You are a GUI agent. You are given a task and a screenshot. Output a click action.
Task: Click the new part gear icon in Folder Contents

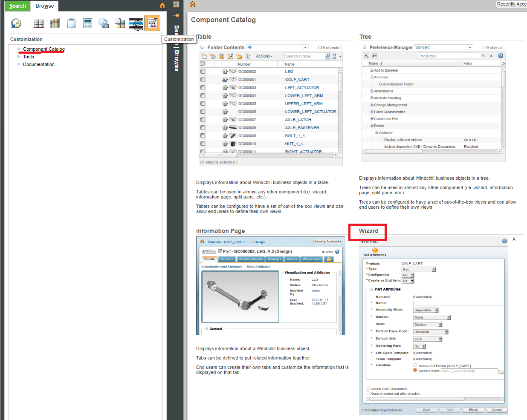(x=212, y=56)
